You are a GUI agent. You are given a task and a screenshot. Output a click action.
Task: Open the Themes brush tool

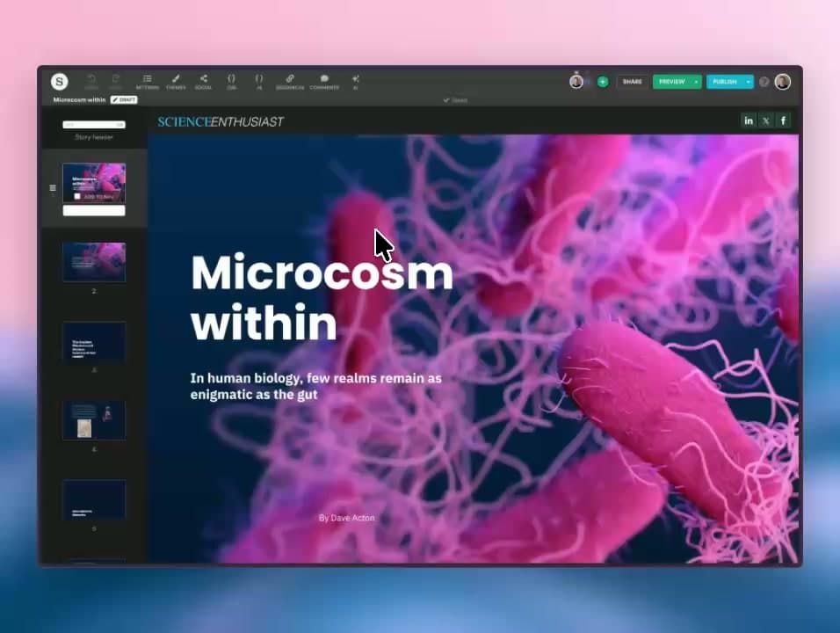176,81
